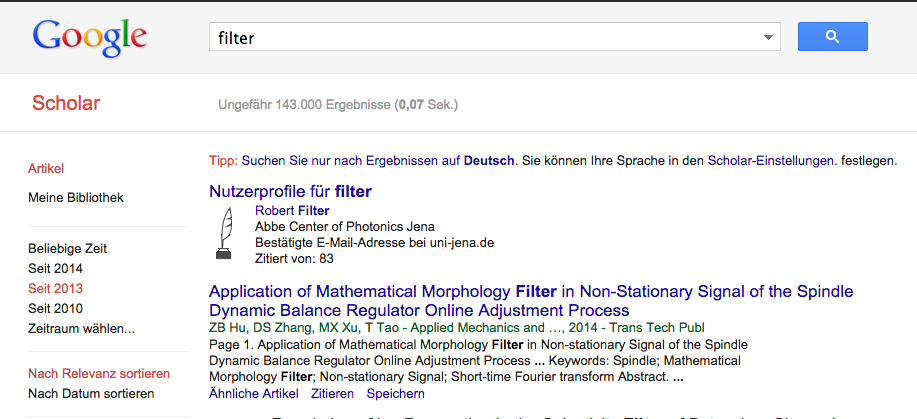This screenshot has height=419, width=917.
Task: Click the quill pen profile icon
Action: (226, 231)
